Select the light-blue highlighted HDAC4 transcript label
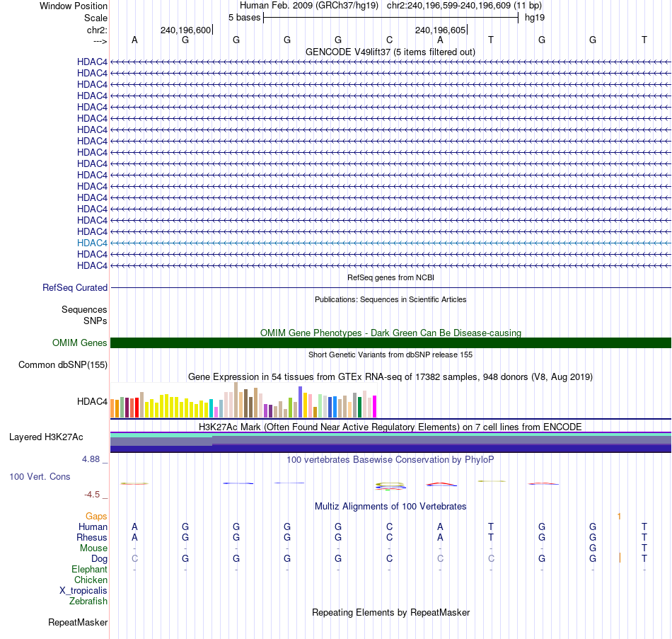Image resolution: width=672 pixels, height=639 pixels. (x=92, y=243)
